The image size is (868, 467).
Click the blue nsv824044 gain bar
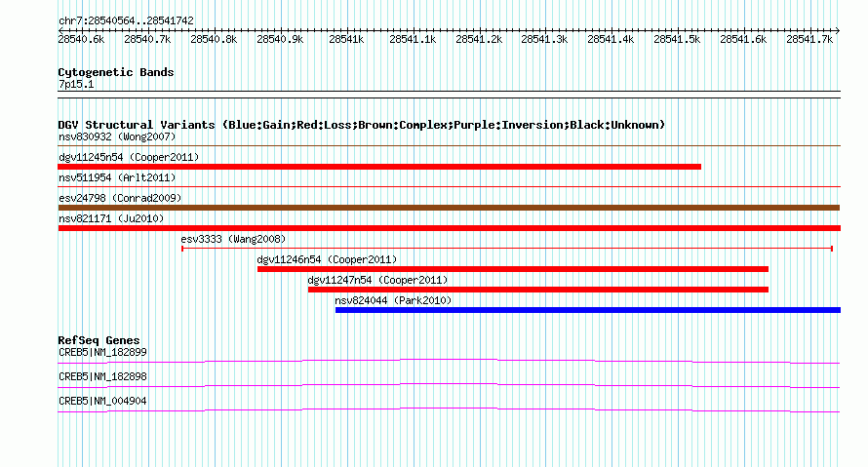588,310
